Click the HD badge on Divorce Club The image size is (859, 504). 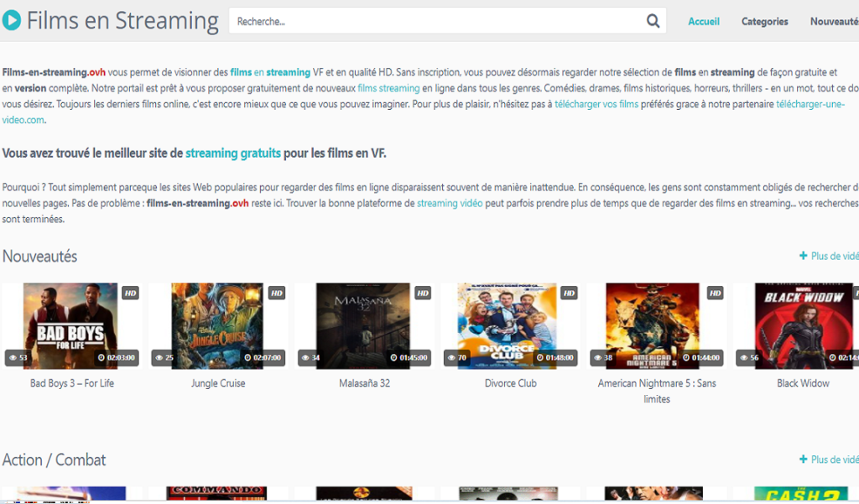click(x=570, y=293)
